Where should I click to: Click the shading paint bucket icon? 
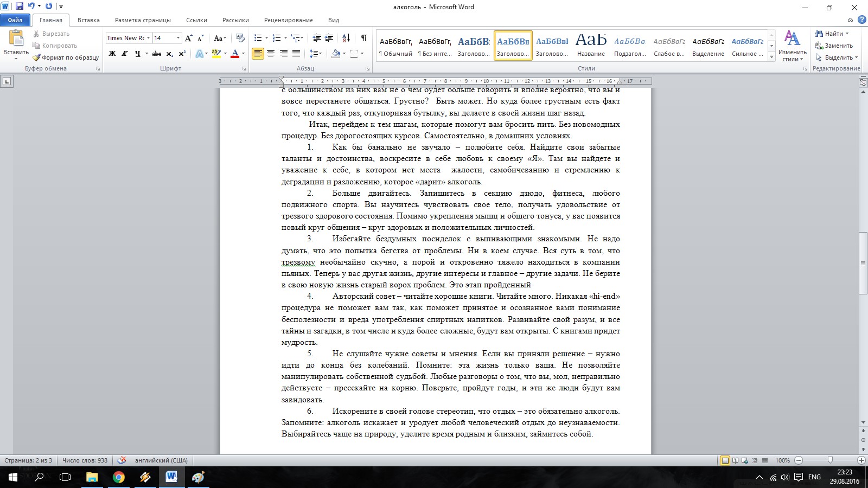click(336, 54)
